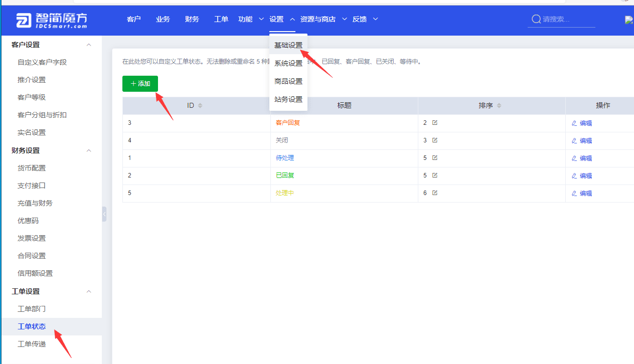Sort the table by 排序 column arrows
Screen dimensions: 634x364
[x=499, y=106]
